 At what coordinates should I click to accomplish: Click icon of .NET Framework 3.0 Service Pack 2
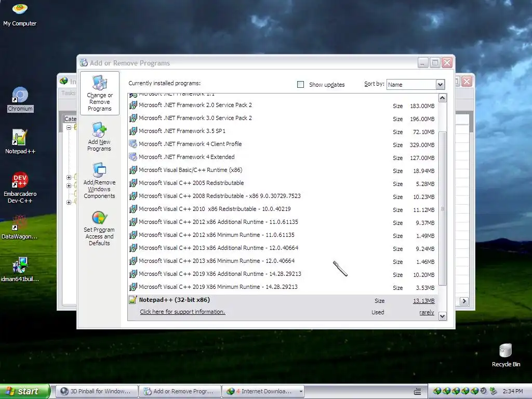pos(133,118)
